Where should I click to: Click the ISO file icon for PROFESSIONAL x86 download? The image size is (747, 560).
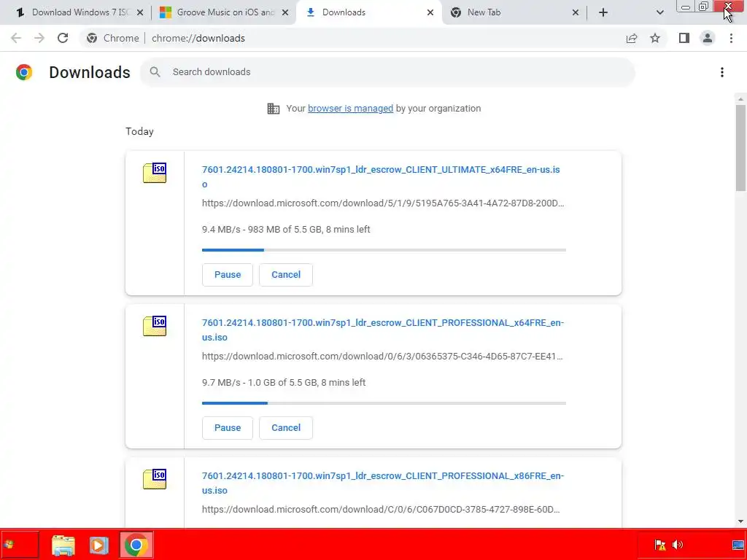(155, 479)
